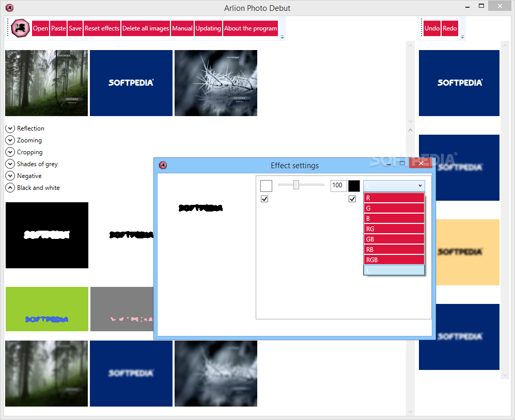Select the thorny branch thumbnail

click(x=216, y=83)
